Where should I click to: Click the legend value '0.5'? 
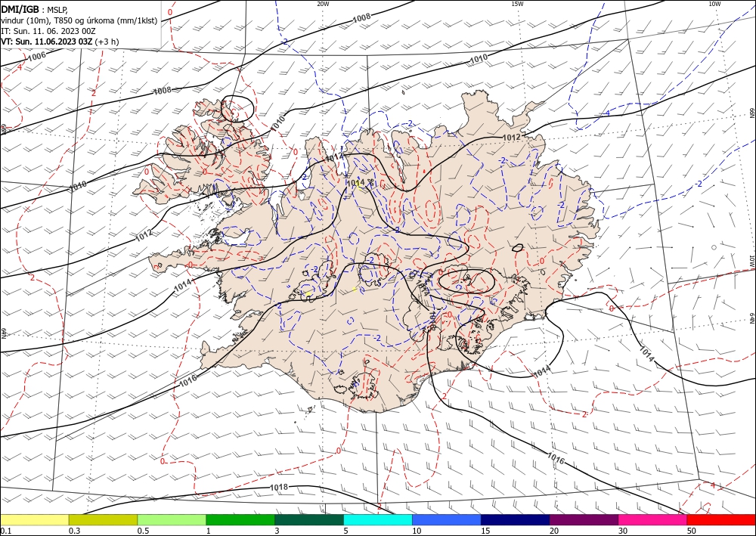(143, 531)
